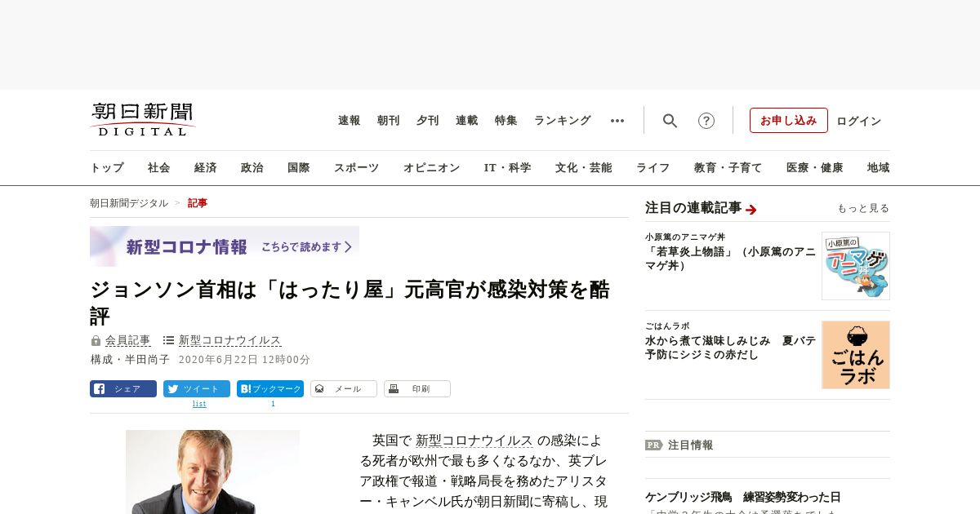The image size is (980, 514).
Task: Go to the 社会 section
Action: [159, 167]
